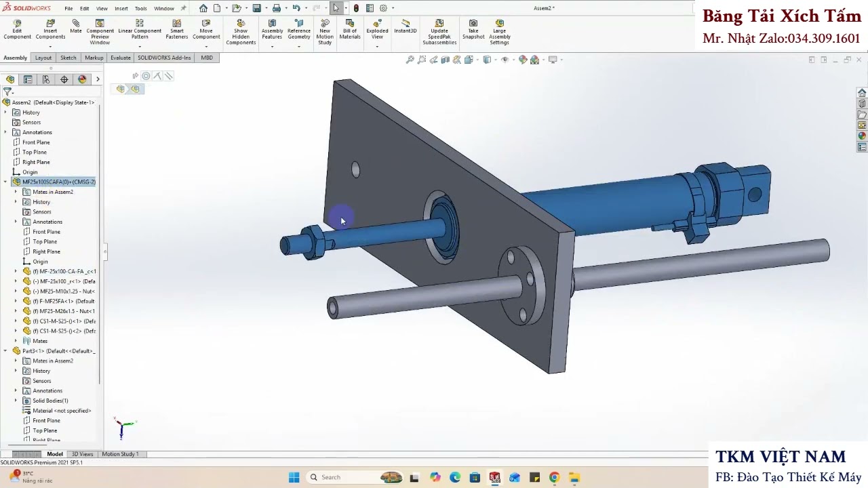
Task: Click the Edit Component tool
Action: [x=17, y=30]
